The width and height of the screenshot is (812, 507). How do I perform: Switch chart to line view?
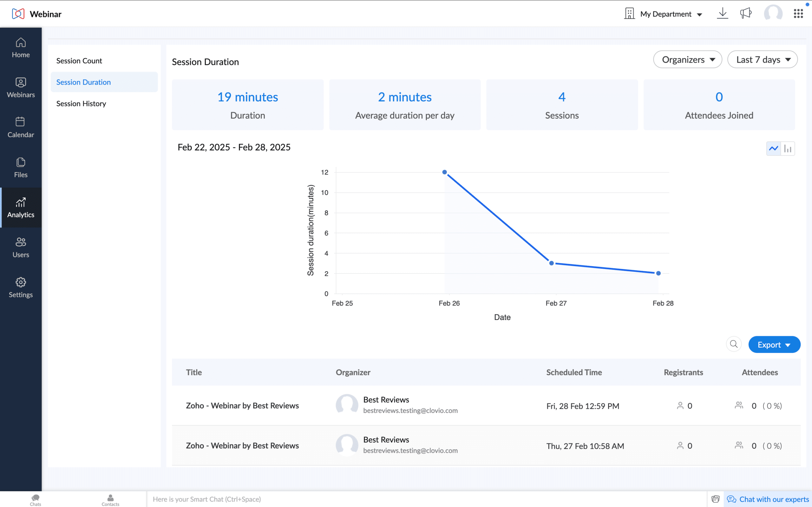click(x=773, y=148)
